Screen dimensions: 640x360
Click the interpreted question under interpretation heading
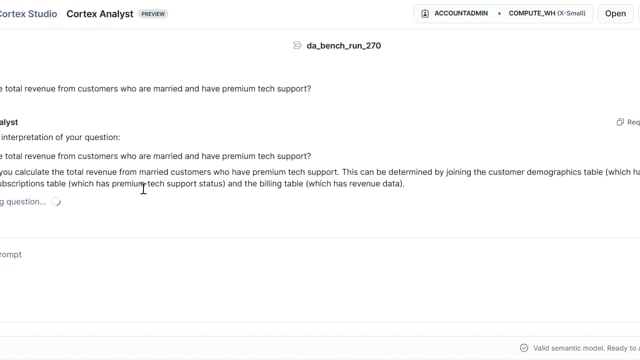[156, 156]
